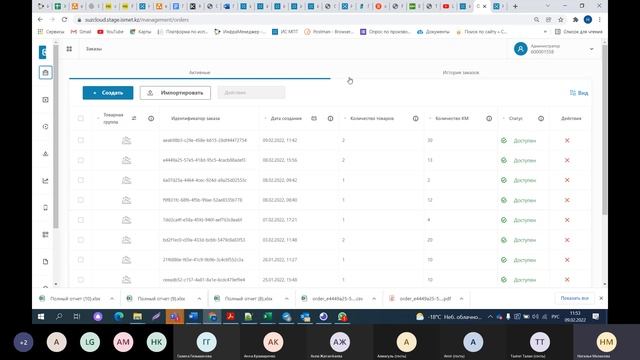Viewport: 640px width, 360px height.
Task: Open the YouTube bookmark
Action: click(x=110, y=31)
